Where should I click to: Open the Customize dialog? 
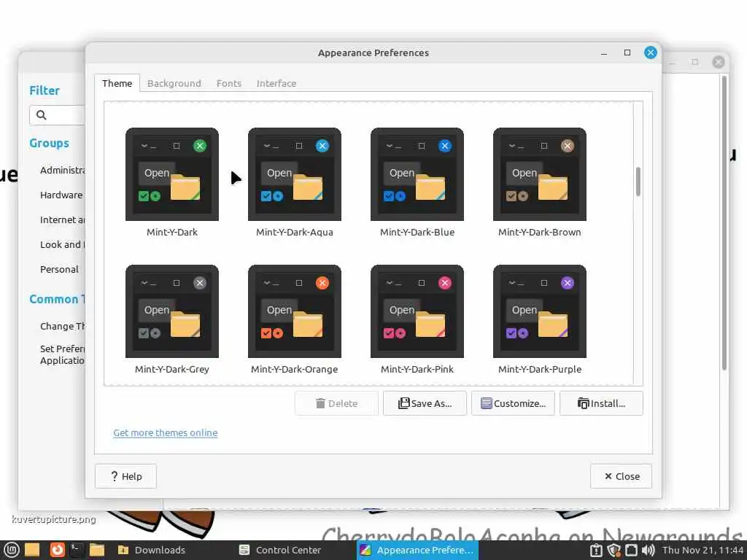513,403
